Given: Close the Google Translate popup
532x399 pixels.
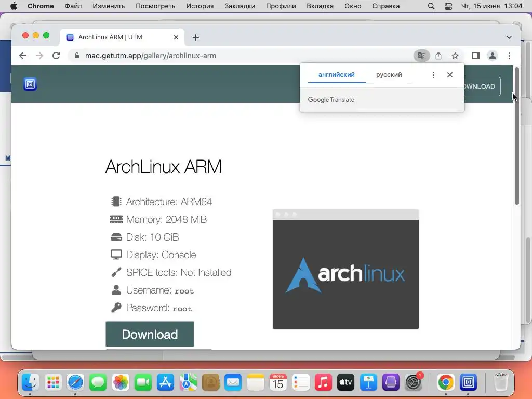Looking at the screenshot, I should [x=450, y=75].
